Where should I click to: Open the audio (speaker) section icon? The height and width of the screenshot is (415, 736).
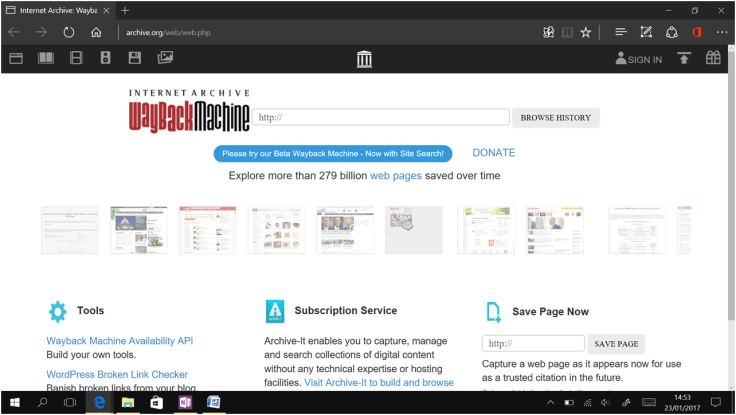(x=105, y=59)
